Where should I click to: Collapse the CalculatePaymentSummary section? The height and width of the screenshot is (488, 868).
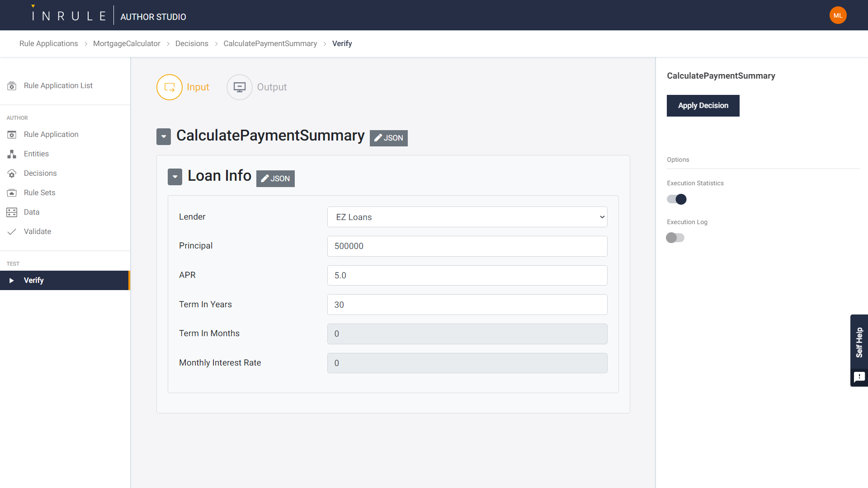pos(164,136)
